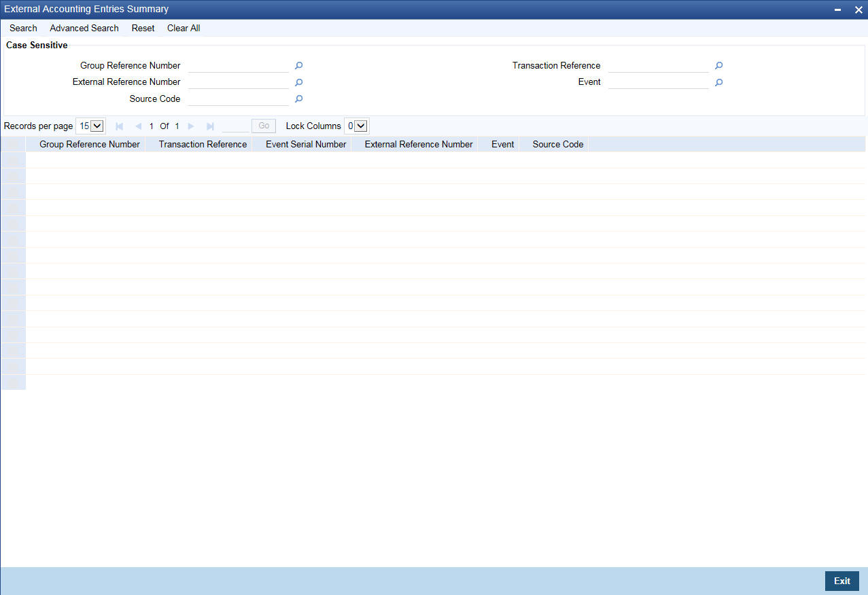Click the Go button
This screenshot has height=595, width=868.
click(264, 126)
